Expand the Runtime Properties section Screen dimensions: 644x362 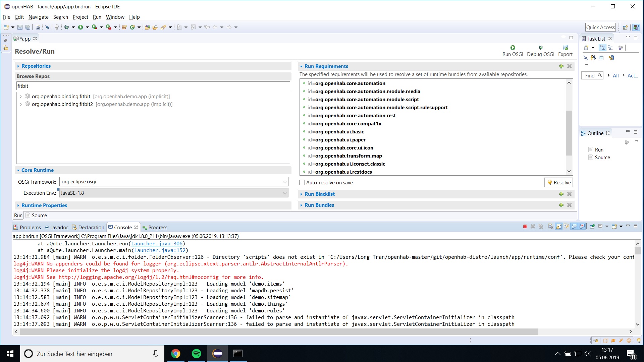pos(18,205)
